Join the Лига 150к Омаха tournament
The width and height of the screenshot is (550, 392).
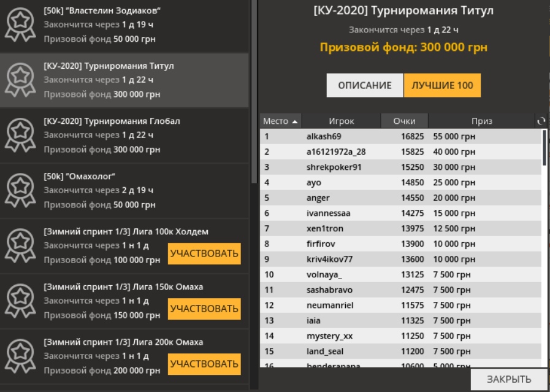click(204, 309)
